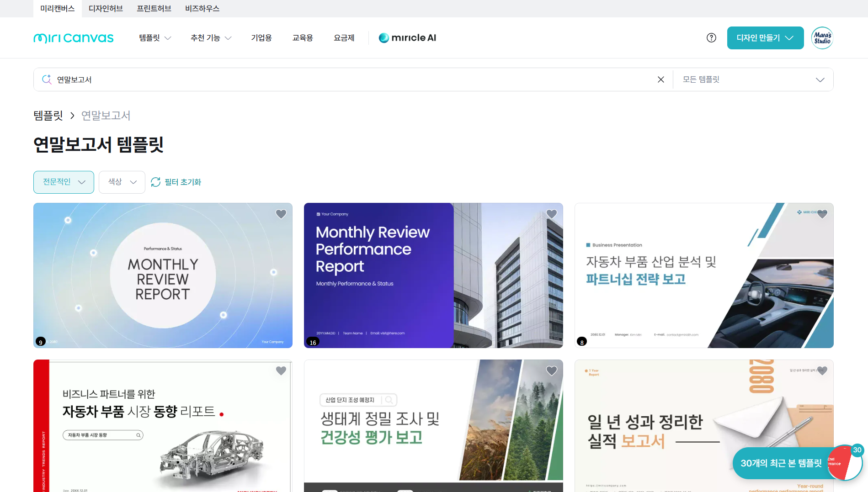Go to 템플릿 breadcrumb link
The width and height of the screenshot is (868, 492).
coord(48,116)
